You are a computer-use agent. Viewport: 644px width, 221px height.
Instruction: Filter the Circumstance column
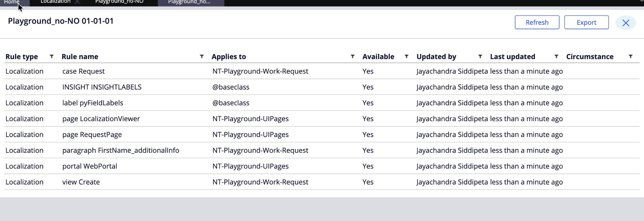tap(630, 57)
